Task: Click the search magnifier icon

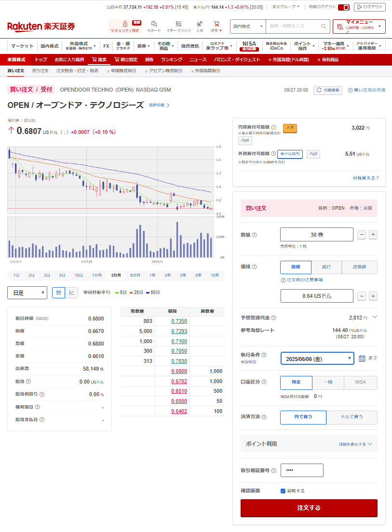Action: [324, 26]
